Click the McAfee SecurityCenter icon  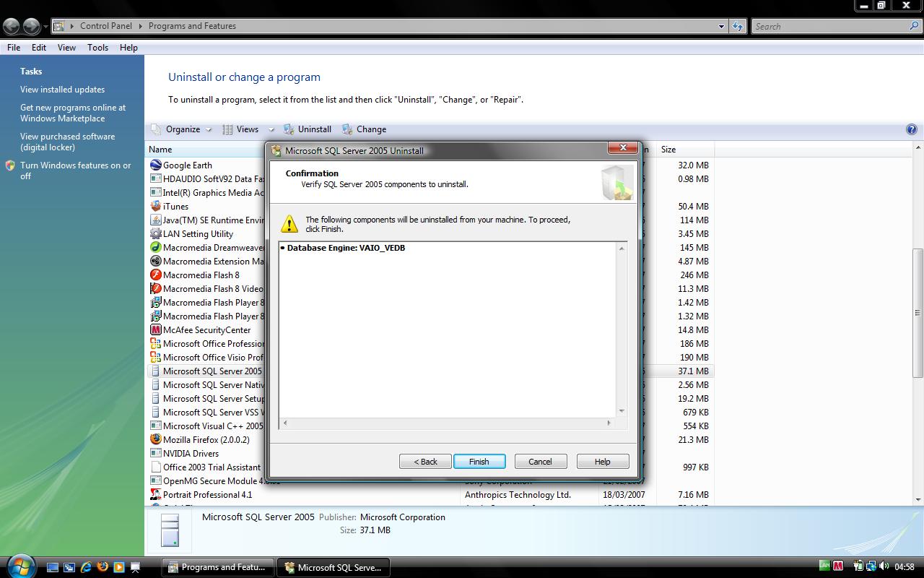coord(155,329)
